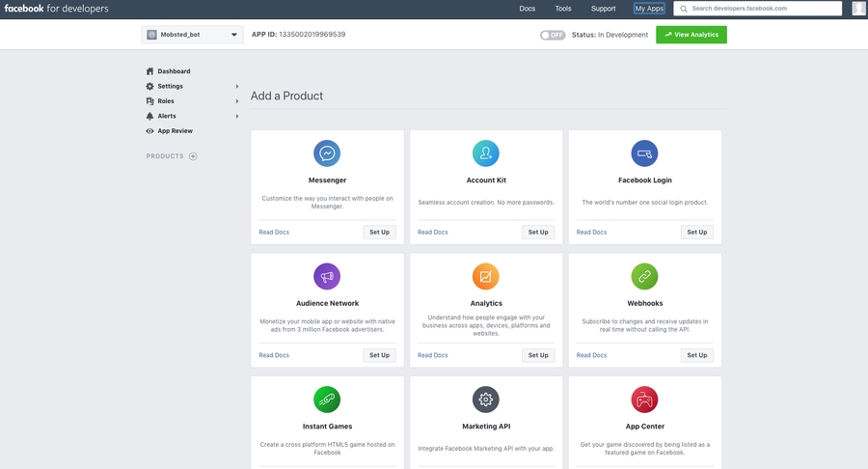This screenshot has width=868, height=469.
Task: Click the Messenger product icon
Action: [327, 153]
